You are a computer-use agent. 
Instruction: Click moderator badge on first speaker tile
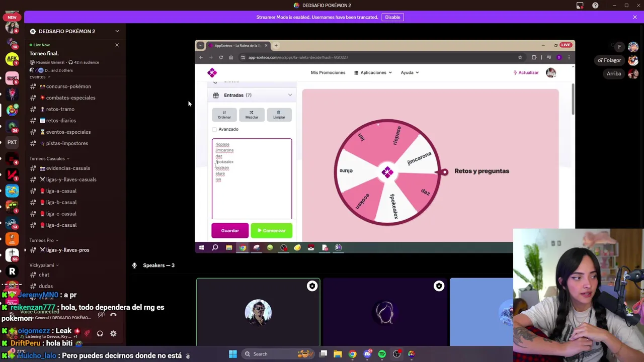tap(312, 286)
